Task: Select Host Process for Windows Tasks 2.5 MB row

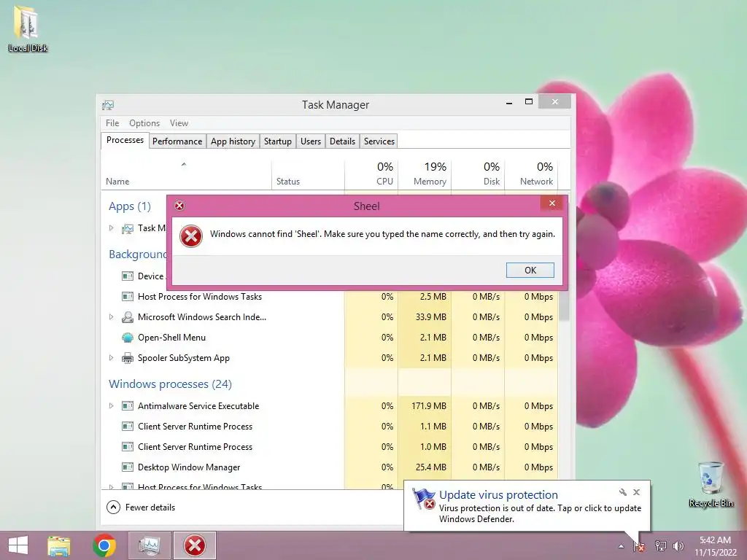Action: pyautogui.click(x=330, y=297)
